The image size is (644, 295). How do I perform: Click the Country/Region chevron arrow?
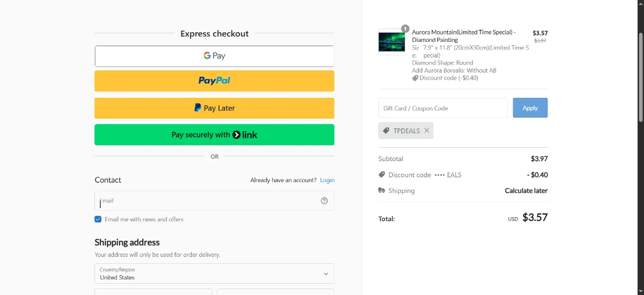326,274
